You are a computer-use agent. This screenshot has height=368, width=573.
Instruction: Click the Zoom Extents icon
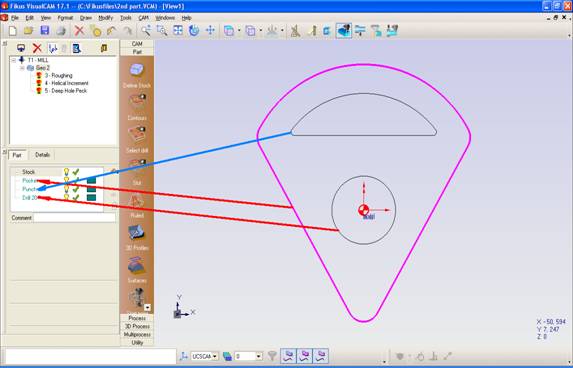point(178,31)
